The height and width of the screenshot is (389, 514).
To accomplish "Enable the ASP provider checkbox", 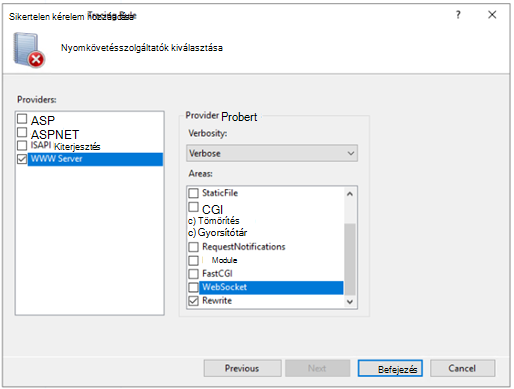I will [x=22, y=119].
